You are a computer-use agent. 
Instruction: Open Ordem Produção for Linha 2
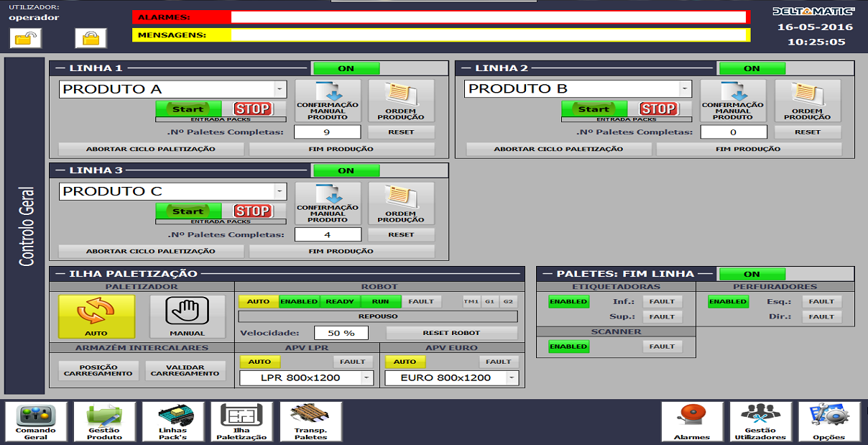(x=807, y=101)
